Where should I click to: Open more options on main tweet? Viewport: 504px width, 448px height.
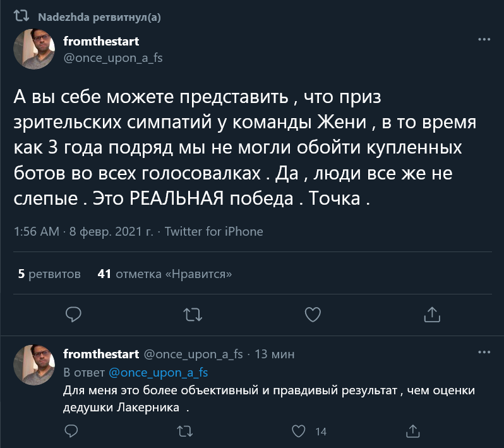click(x=484, y=40)
